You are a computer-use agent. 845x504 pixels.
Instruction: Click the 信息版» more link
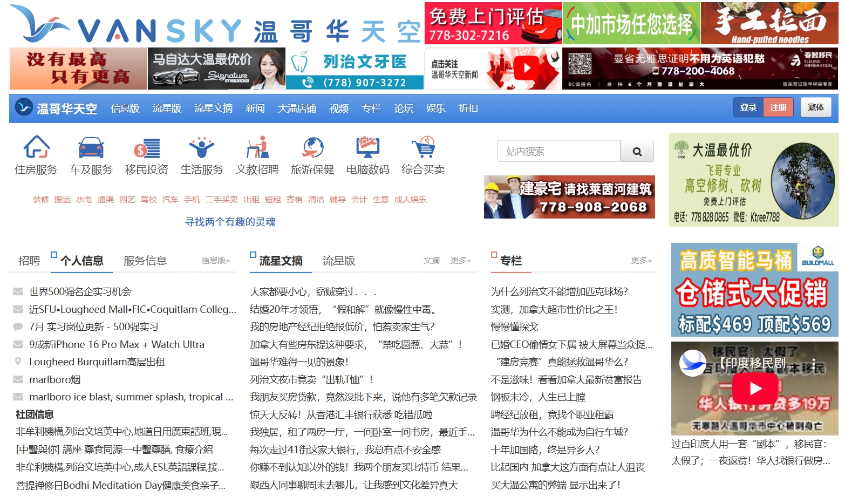pyautogui.click(x=216, y=261)
